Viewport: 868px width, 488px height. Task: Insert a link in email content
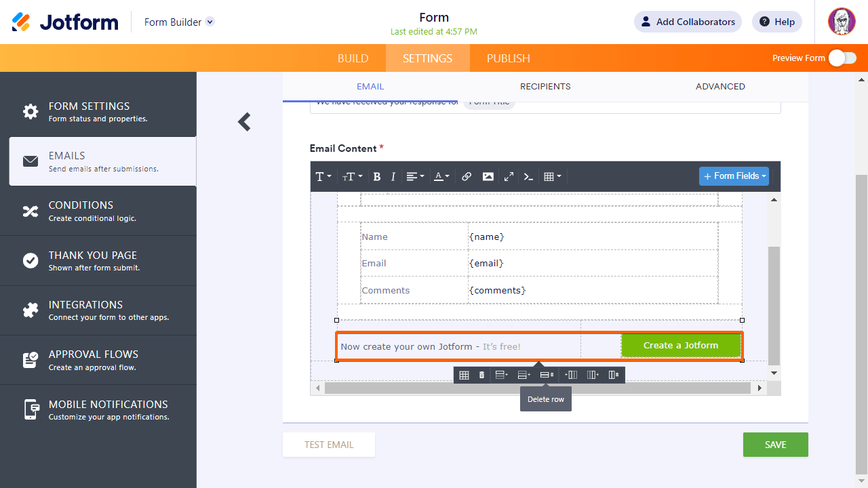[467, 177]
